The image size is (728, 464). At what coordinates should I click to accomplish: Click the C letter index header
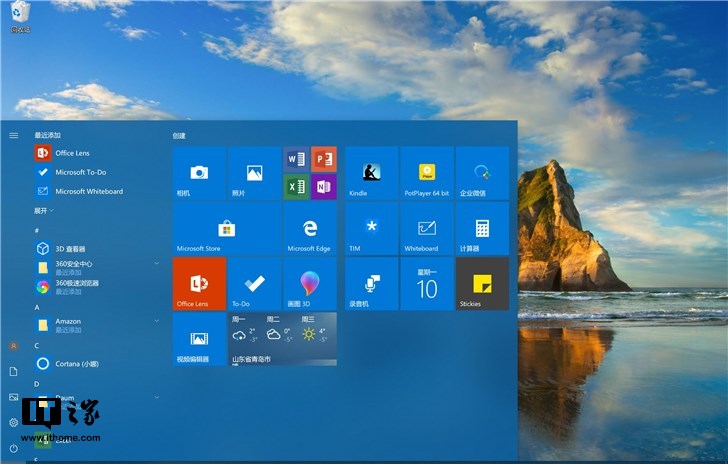click(x=37, y=346)
